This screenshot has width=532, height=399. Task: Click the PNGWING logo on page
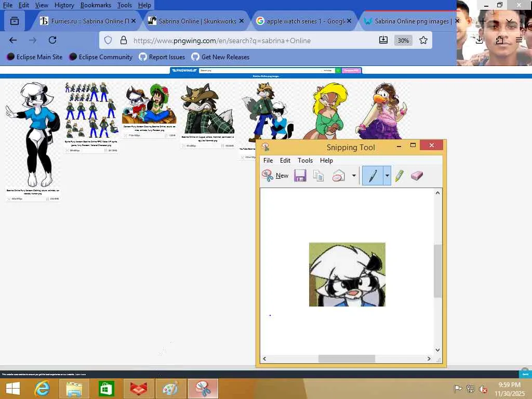tap(184, 71)
